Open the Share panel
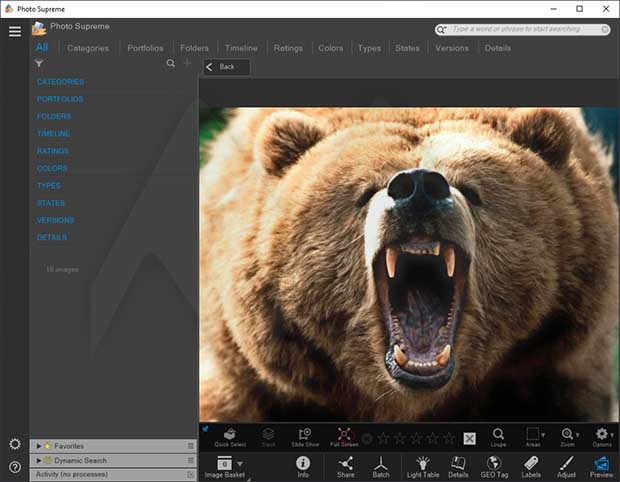The width and height of the screenshot is (620, 482). [346, 467]
